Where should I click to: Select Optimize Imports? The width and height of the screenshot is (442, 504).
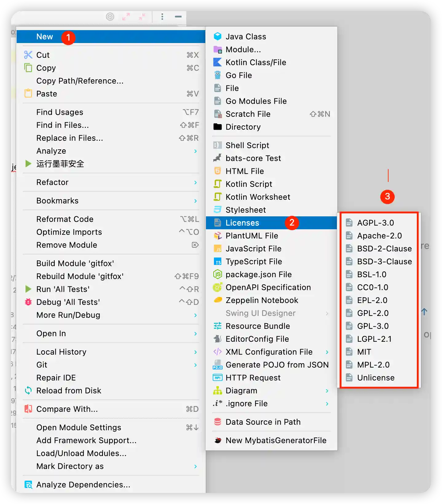(x=111, y=232)
